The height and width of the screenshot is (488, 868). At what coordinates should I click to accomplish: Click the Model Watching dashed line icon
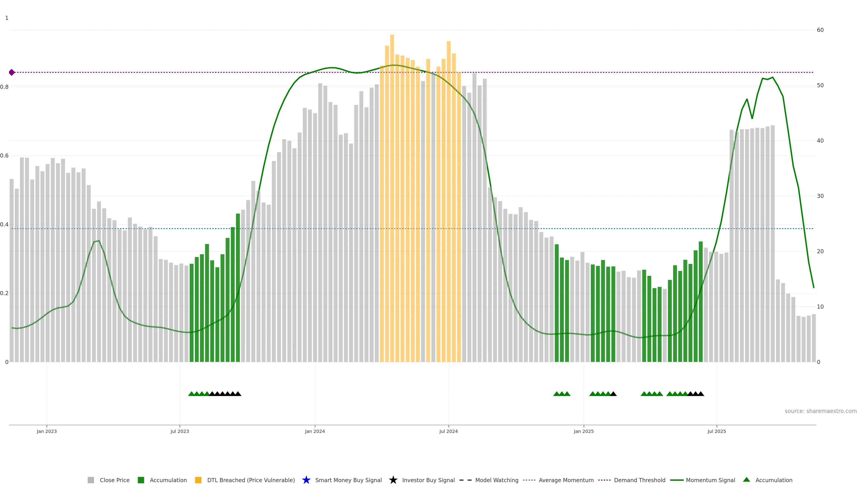pyautogui.click(x=465, y=480)
